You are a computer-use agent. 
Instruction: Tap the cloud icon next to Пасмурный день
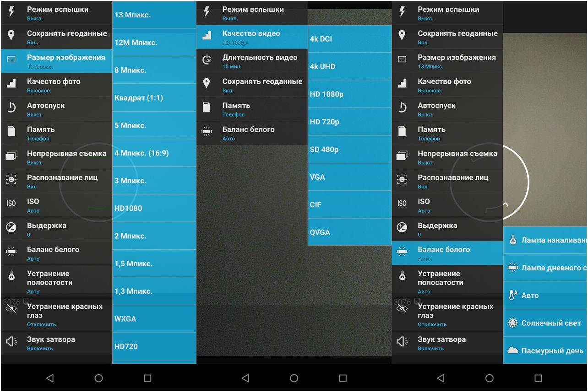[x=512, y=350]
